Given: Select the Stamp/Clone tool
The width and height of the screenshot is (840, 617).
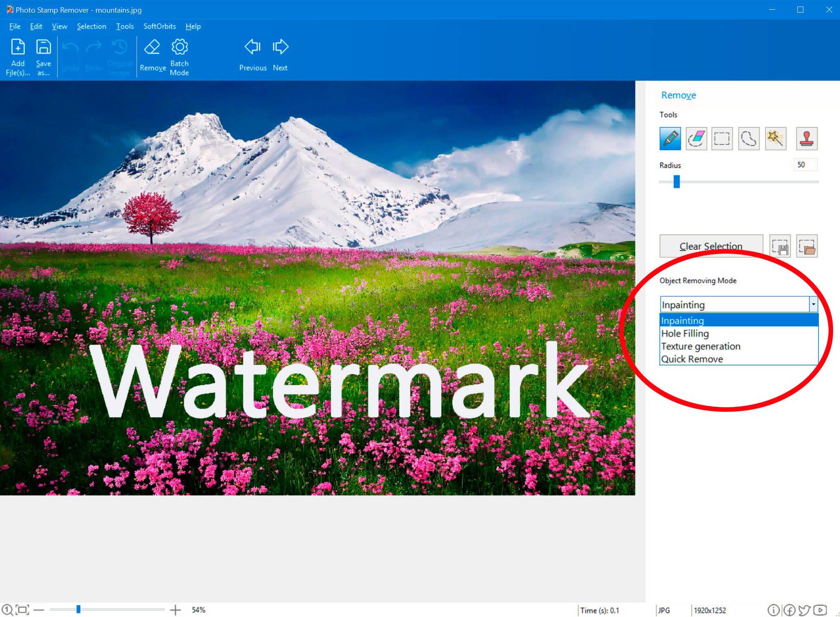Looking at the screenshot, I should [x=807, y=138].
